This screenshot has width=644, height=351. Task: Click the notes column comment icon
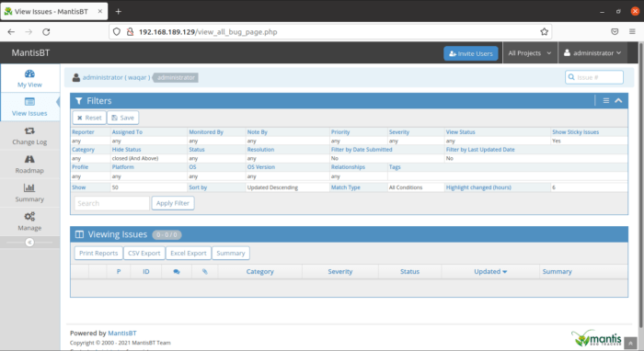177,271
